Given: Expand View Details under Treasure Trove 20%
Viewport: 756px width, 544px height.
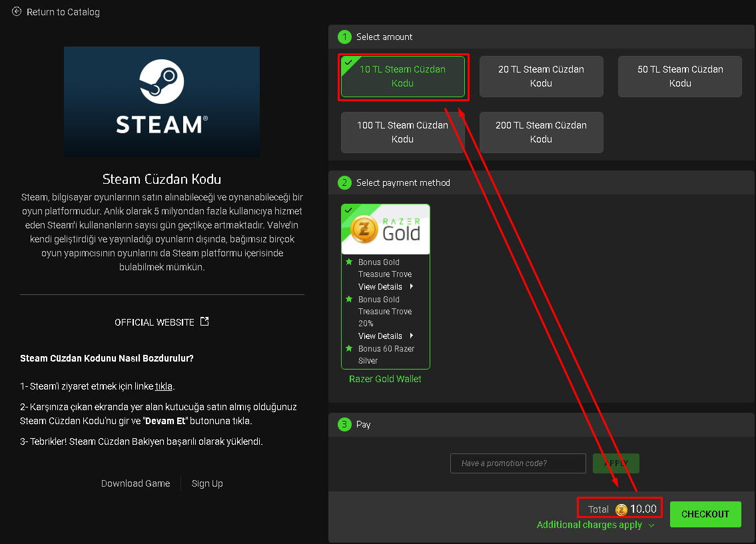Looking at the screenshot, I should click(x=386, y=336).
